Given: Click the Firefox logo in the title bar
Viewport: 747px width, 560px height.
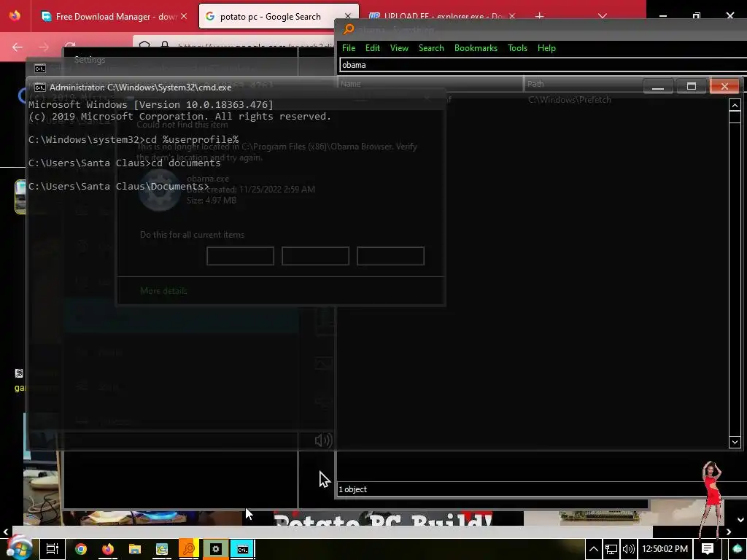Looking at the screenshot, I should pyautogui.click(x=15, y=16).
